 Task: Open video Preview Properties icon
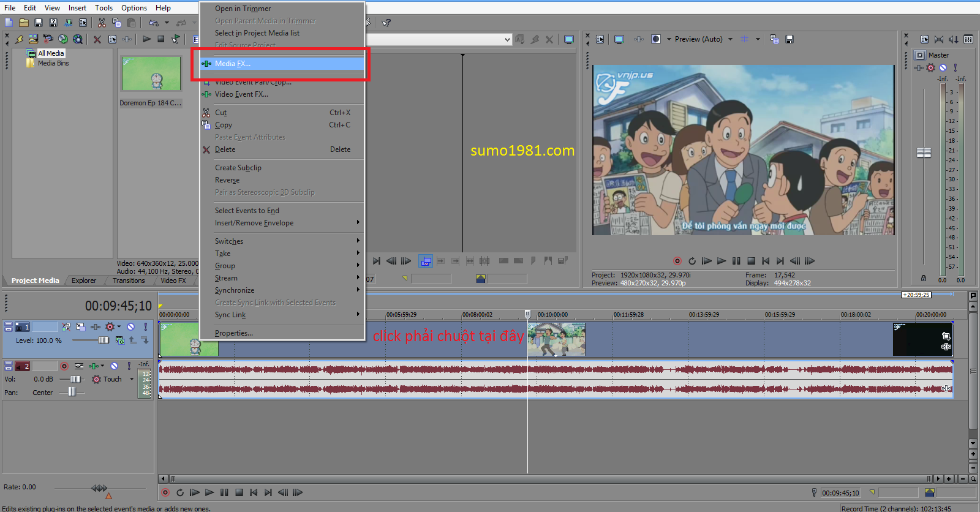click(x=600, y=39)
